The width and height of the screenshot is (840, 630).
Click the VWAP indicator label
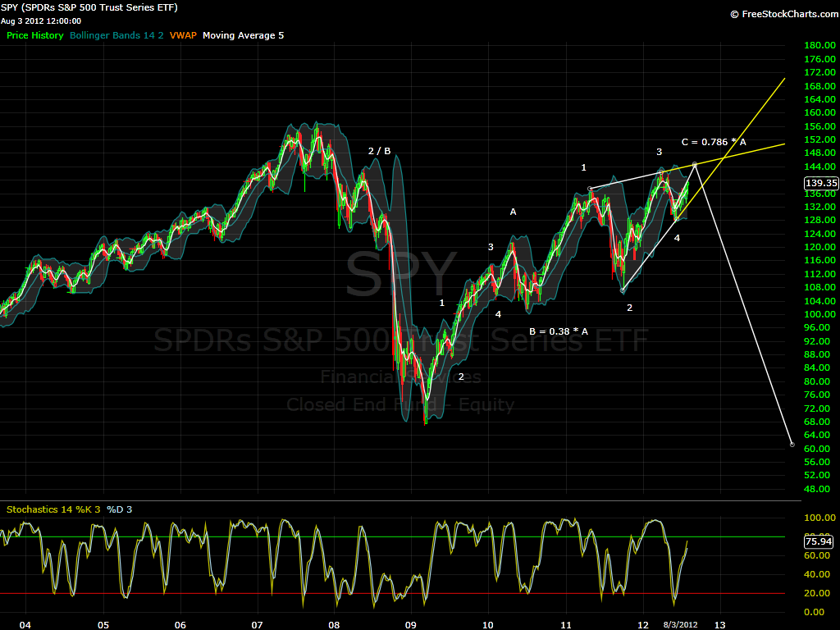point(183,35)
